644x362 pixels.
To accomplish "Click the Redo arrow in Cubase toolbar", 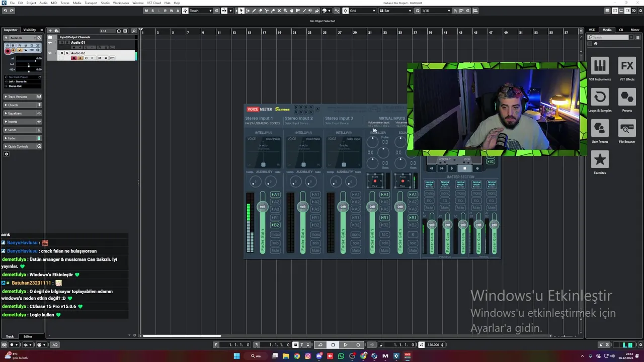I will [12, 11].
